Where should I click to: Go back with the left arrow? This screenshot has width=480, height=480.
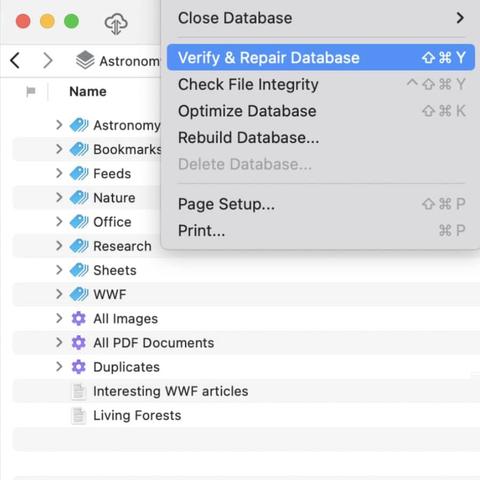(x=15, y=61)
